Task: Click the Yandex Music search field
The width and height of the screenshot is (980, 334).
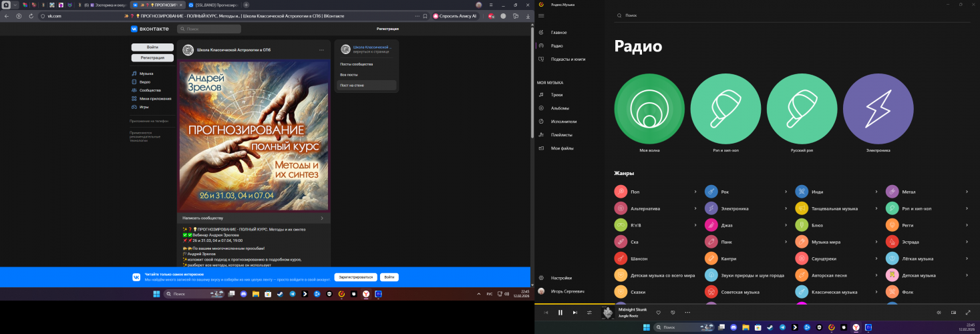Action: 668,15
